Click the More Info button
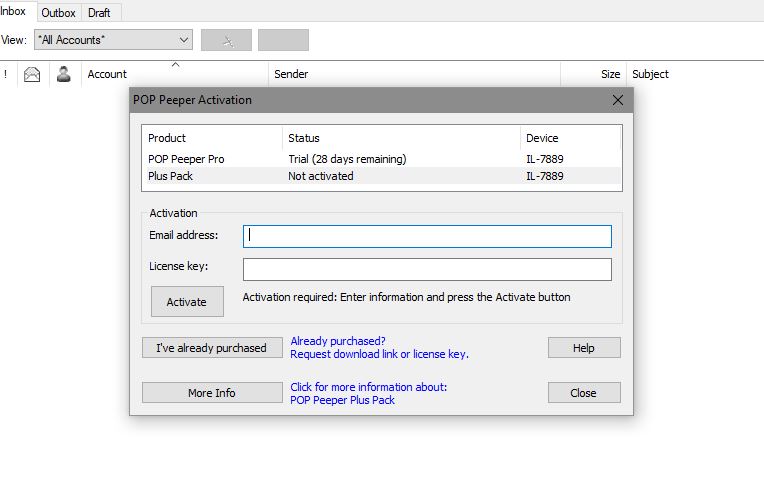Image resolution: width=764 pixels, height=493 pixels. (x=212, y=393)
